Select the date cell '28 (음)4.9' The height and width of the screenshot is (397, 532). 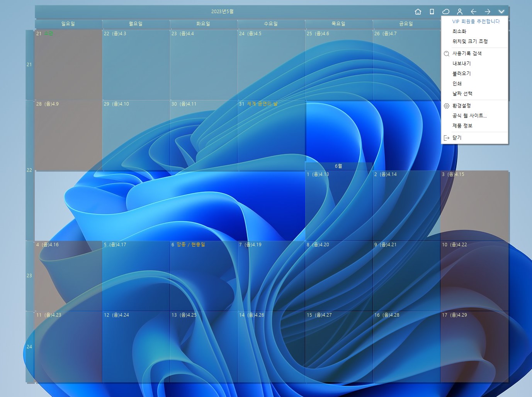(x=68, y=135)
